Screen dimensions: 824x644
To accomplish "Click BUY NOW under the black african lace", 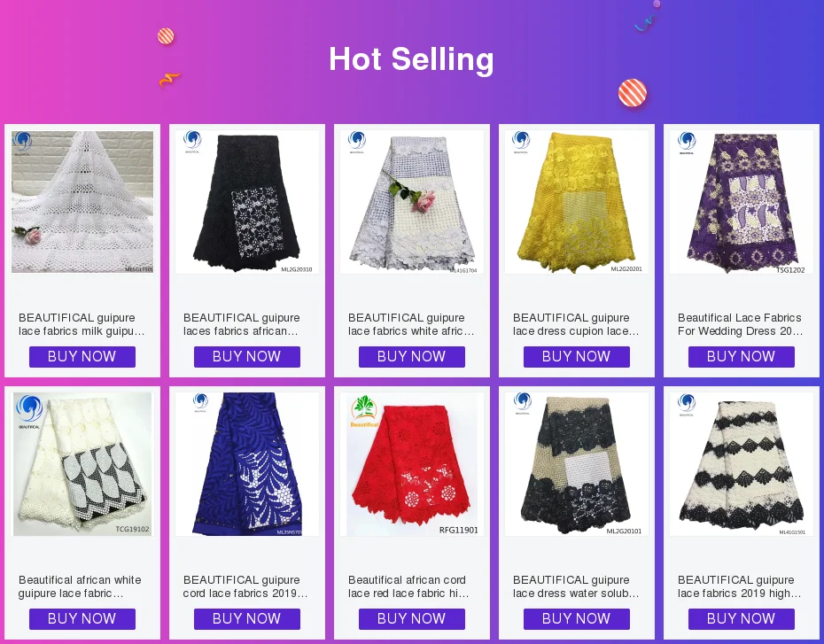I will click(247, 357).
